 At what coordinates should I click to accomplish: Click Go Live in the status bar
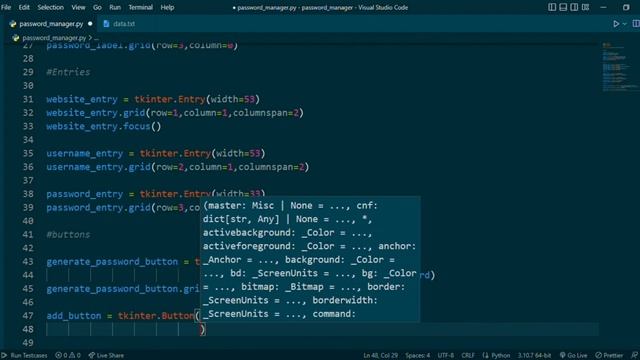pyautogui.click(x=573, y=355)
